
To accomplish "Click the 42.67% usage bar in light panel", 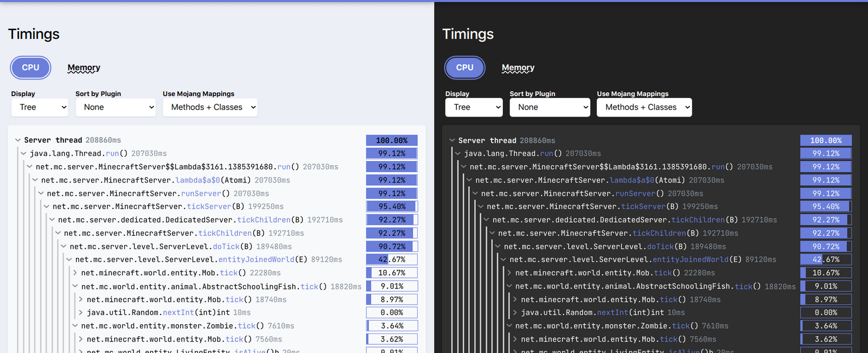I will pos(392,260).
